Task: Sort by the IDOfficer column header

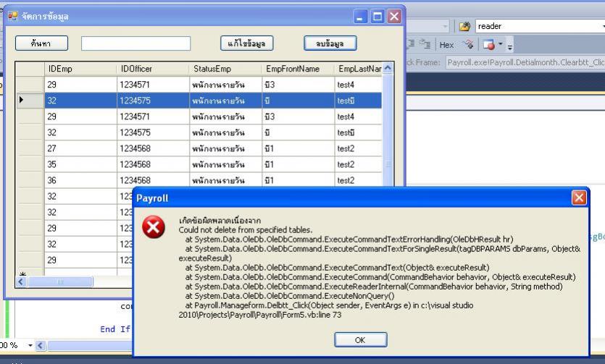Action: tap(153, 69)
